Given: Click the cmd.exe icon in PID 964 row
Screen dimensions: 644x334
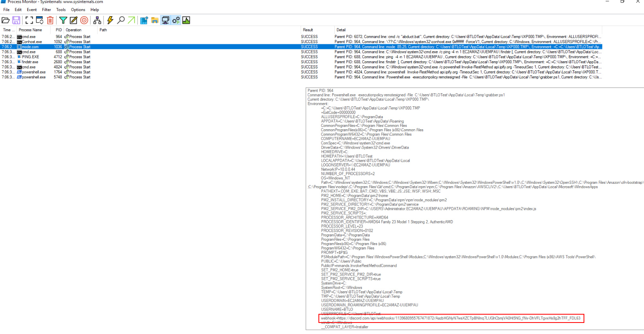Looking at the screenshot, I should [x=19, y=37].
